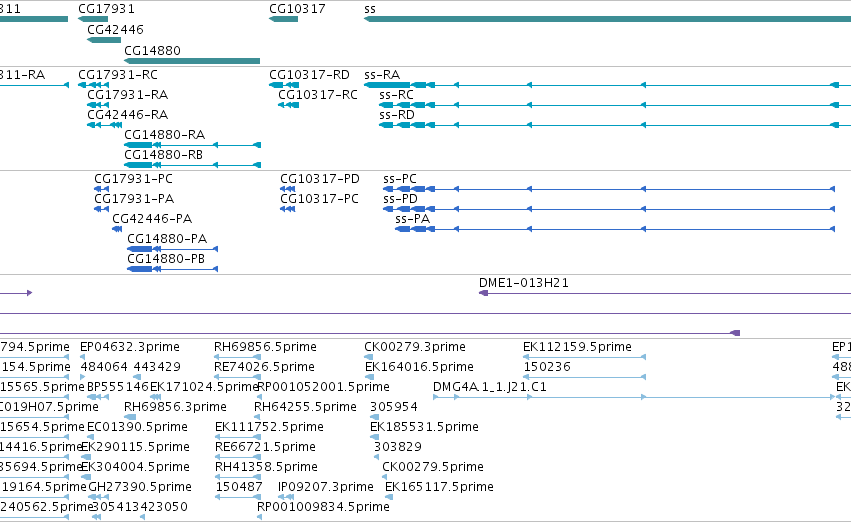Click EST RE74026.5prime

coord(264,367)
